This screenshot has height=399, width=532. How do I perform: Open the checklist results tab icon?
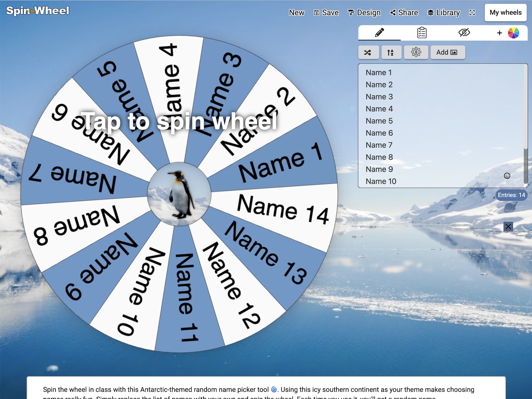click(x=422, y=33)
